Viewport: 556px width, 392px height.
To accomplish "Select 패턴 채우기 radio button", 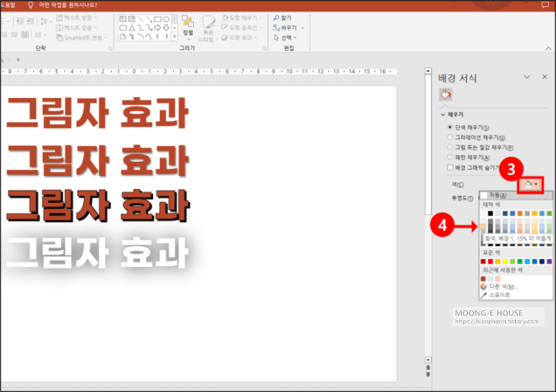I will pos(450,157).
